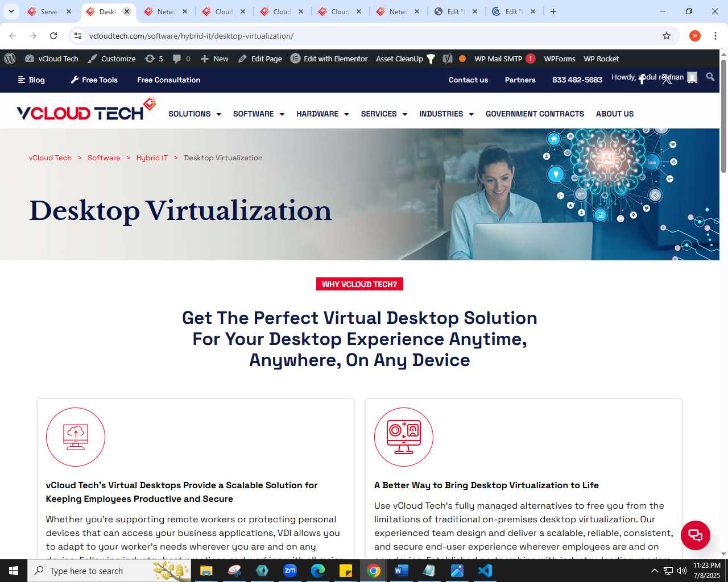This screenshot has height=582, width=728.
Task: Open Visual Studio Code from taskbar
Action: pyautogui.click(x=485, y=571)
